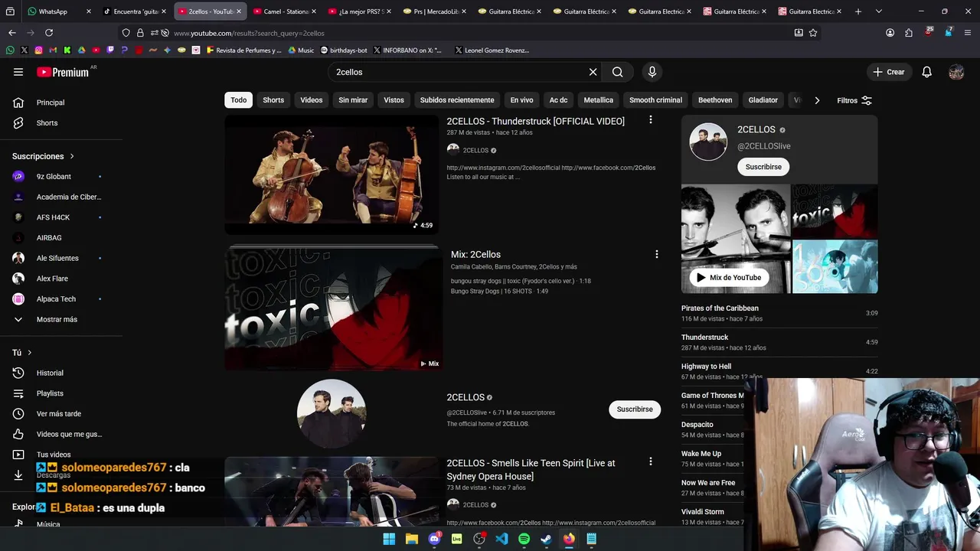
Task: Bookmark this page with star icon
Action: coord(813,33)
